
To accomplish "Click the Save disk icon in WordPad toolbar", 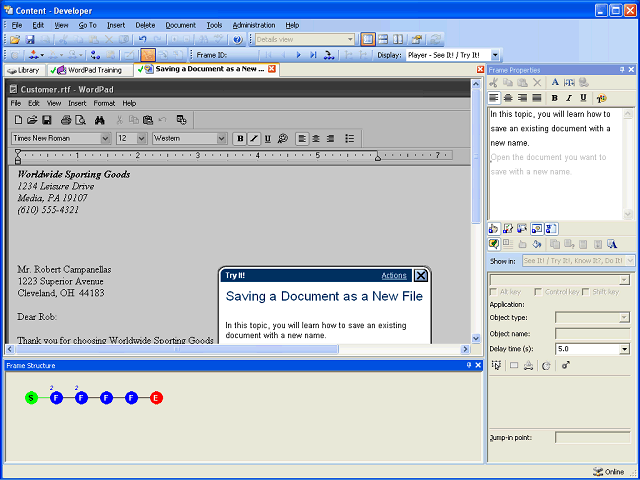I will click(x=47, y=120).
